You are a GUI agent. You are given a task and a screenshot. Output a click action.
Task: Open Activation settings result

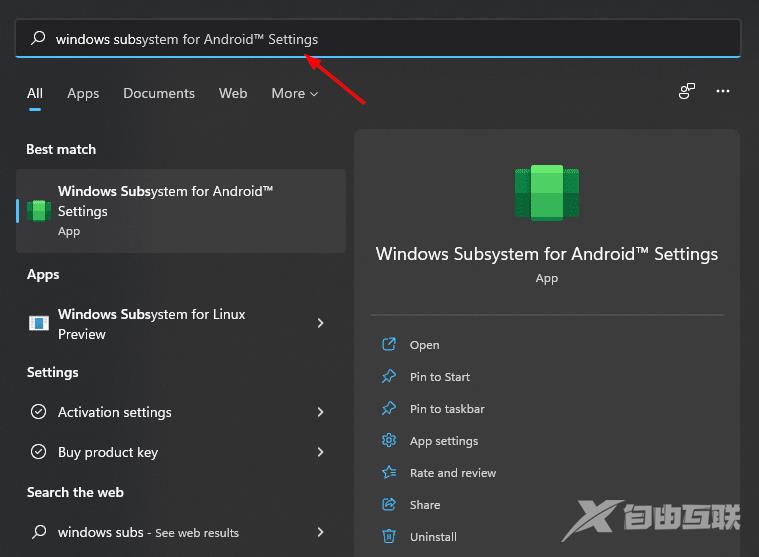click(x=181, y=412)
